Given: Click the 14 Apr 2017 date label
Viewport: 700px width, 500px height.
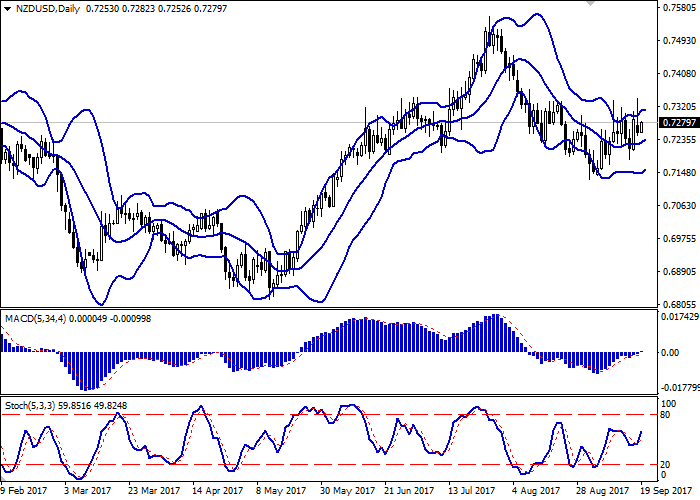Looking at the screenshot, I should [x=218, y=491].
